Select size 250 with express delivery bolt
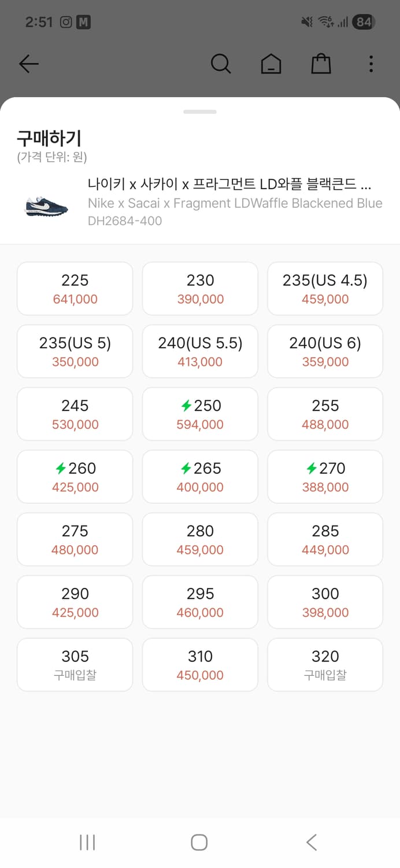This screenshot has height=868, width=400. [200, 414]
